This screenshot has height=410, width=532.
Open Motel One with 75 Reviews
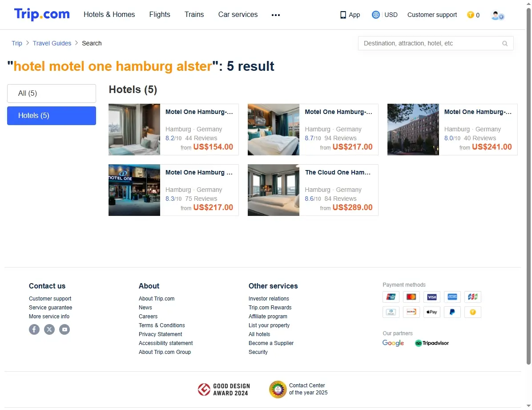(x=173, y=190)
